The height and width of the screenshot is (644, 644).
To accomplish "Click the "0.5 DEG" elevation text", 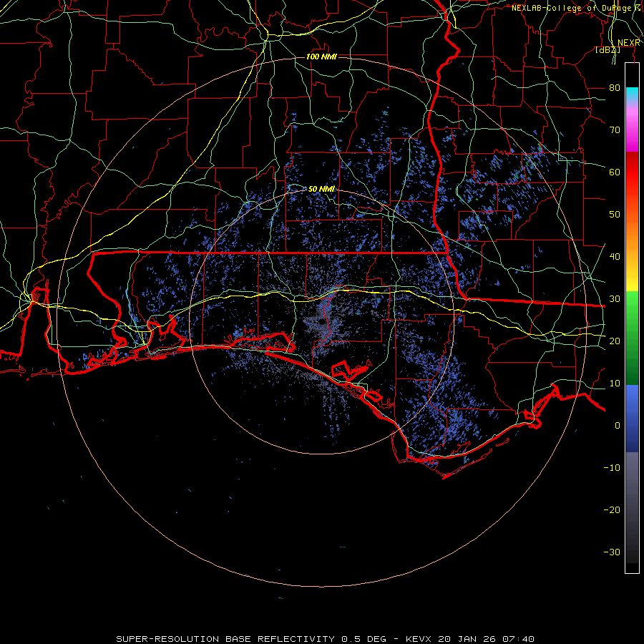I will point(364,639).
